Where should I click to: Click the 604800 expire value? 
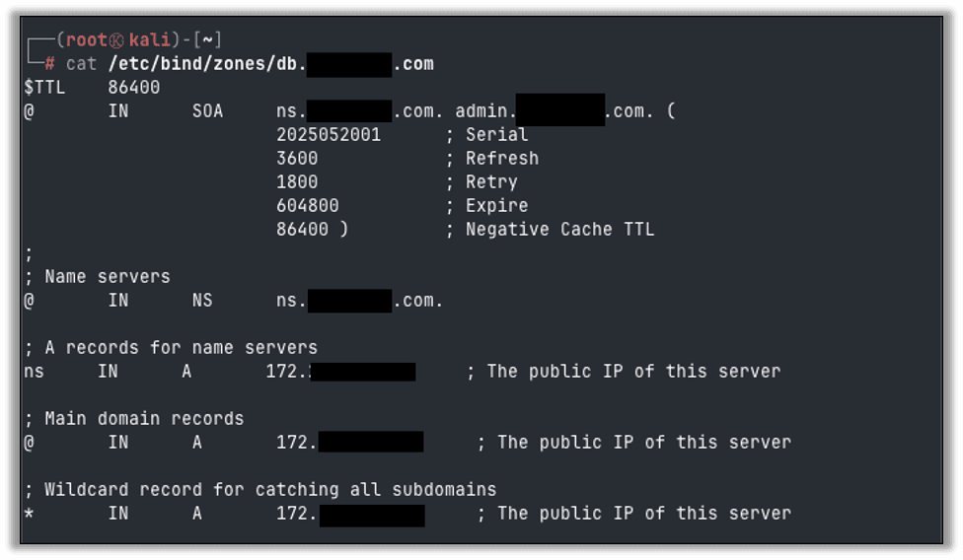pyautogui.click(x=308, y=206)
